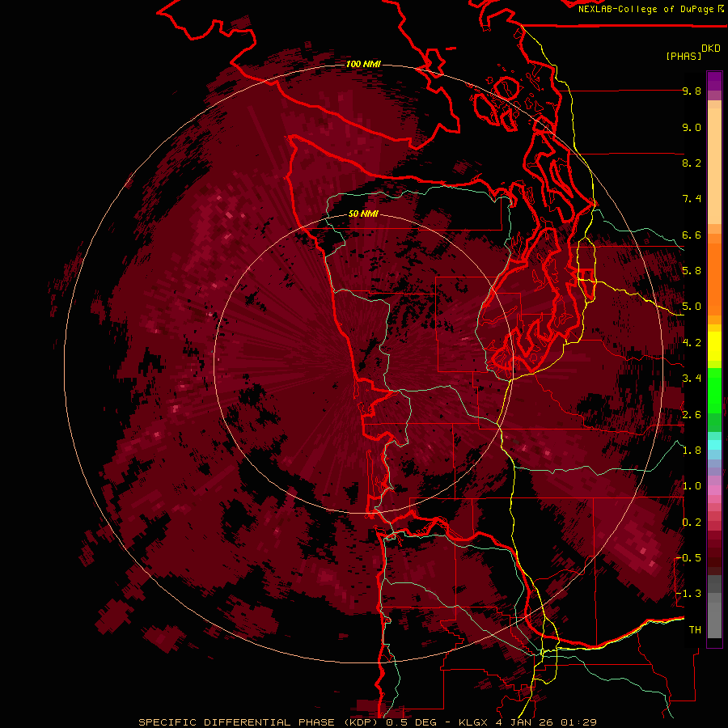
Task: Click "SPECIFIC DIFFERENTIAL PHASE" in the bottom caption
Action: click(x=236, y=722)
